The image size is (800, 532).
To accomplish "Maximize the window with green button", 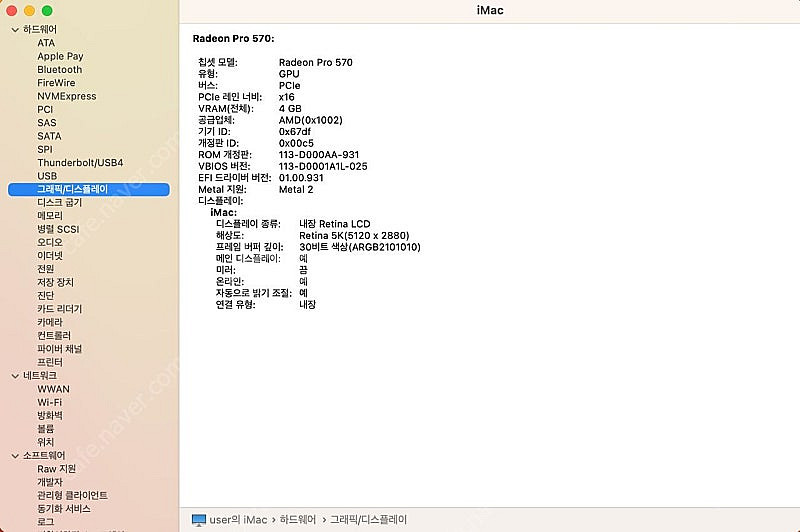I will pos(47,10).
